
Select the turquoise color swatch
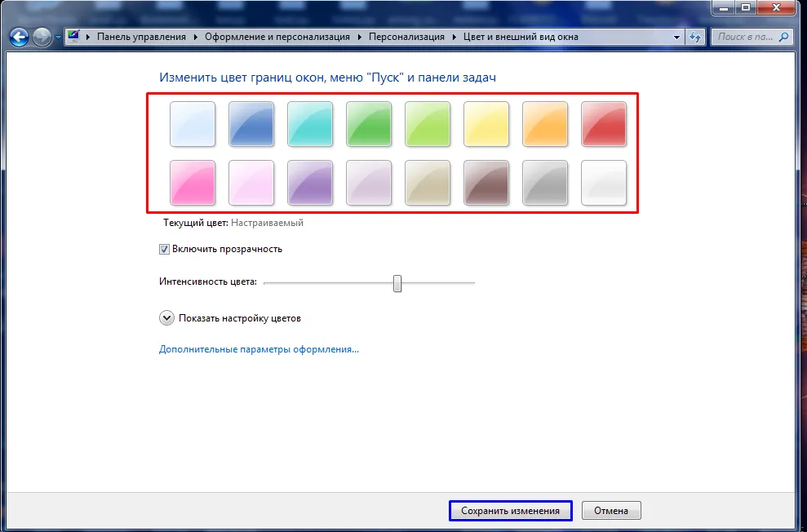[x=310, y=124]
